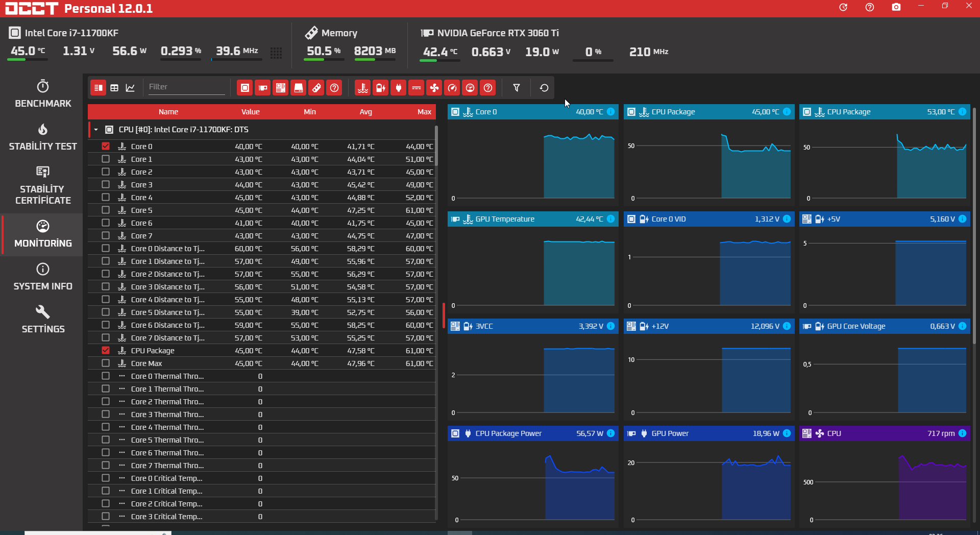The image size is (980, 535).
Task: Take a screenshot with camera icon
Action: click(896, 7)
